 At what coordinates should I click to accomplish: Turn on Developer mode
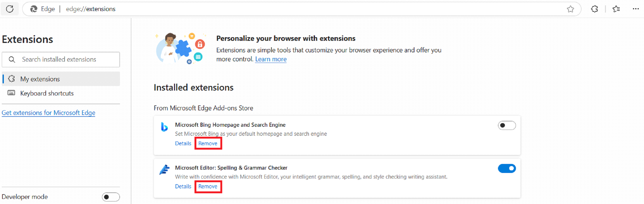coord(111,197)
